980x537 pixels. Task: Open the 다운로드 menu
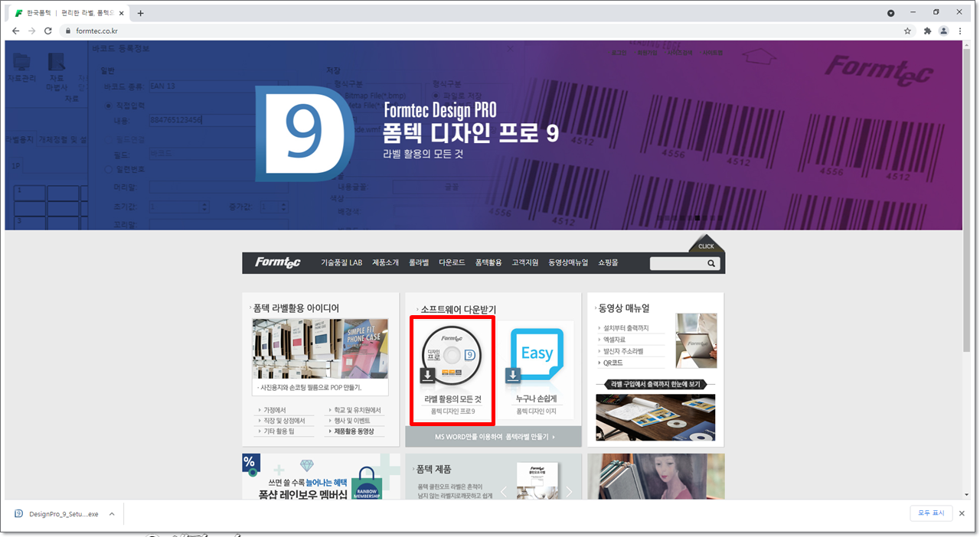point(452,262)
